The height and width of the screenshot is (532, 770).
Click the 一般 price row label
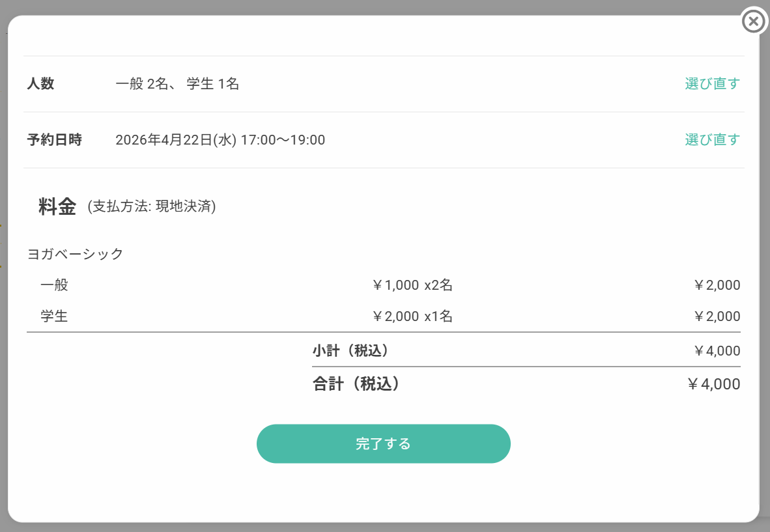pos(54,285)
